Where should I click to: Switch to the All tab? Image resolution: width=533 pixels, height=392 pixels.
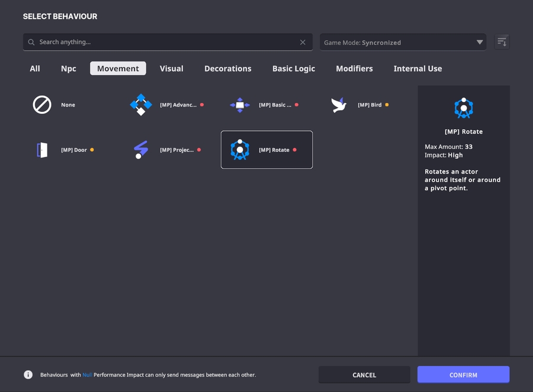(x=35, y=69)
